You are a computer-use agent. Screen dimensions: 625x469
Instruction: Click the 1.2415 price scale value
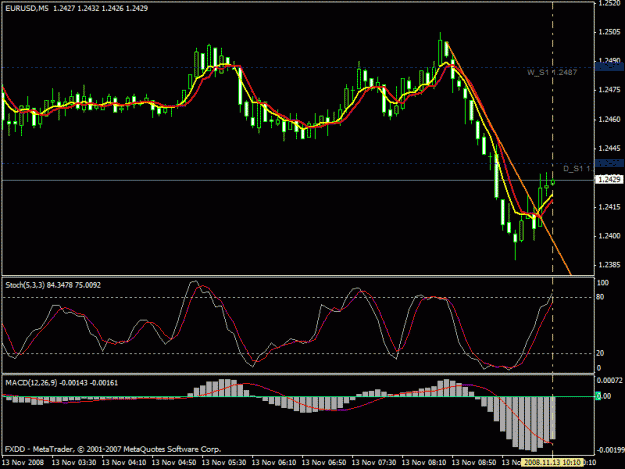pos(609,207)
